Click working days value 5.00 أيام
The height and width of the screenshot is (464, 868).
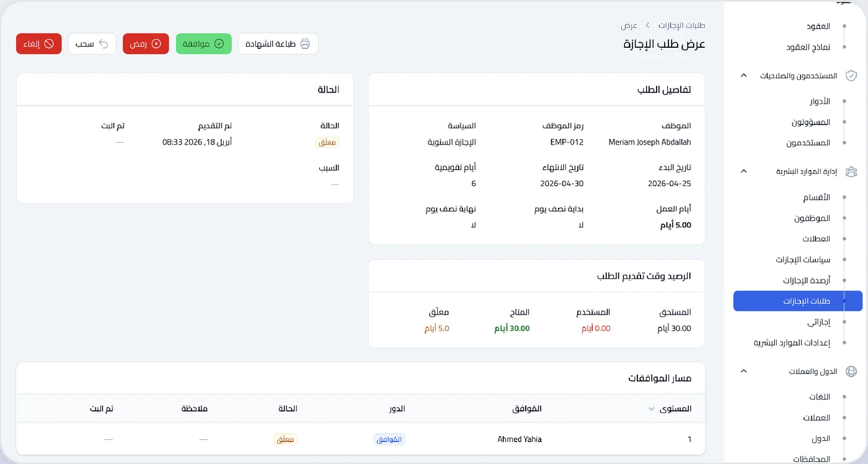coord(676,225)
